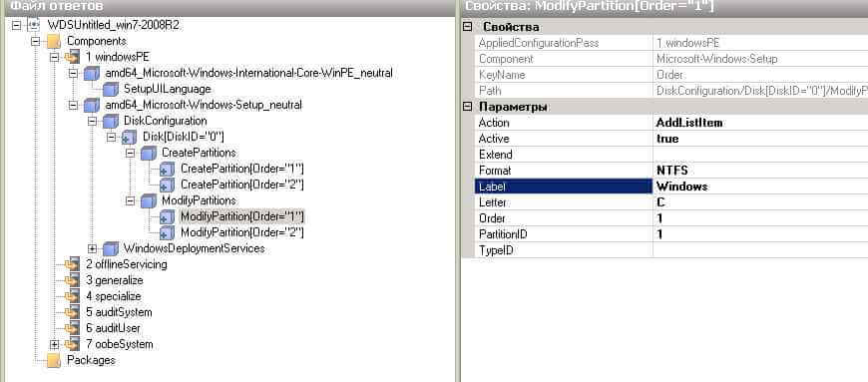868x382 pixels.
Task: Click the Components folder icon
Action: click(x=53, y=42)
